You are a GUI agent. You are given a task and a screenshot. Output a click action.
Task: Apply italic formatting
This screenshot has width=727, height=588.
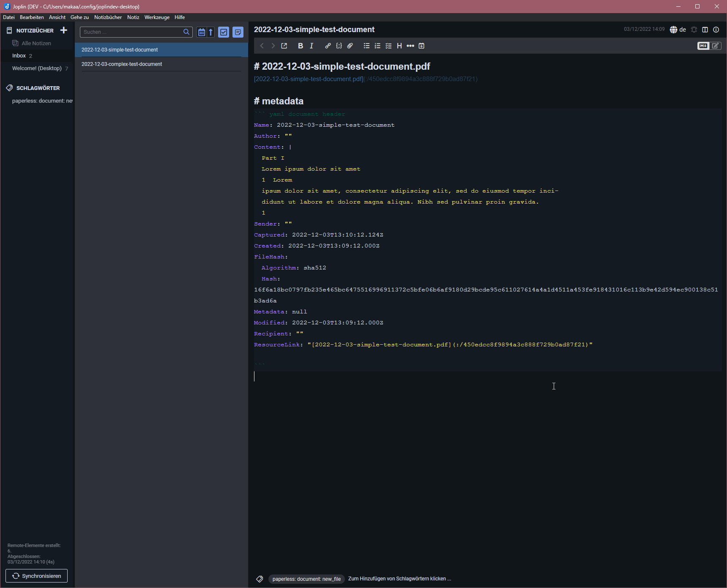pos(312,46)
